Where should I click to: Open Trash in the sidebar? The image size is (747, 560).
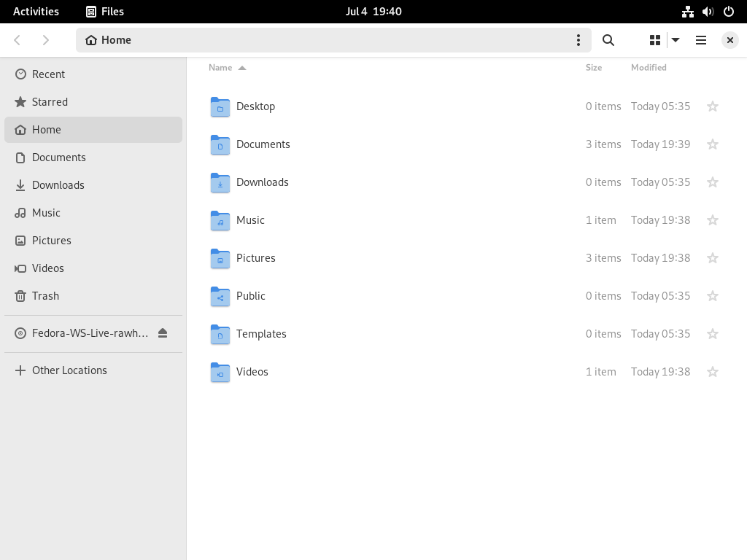pos(93,295)
